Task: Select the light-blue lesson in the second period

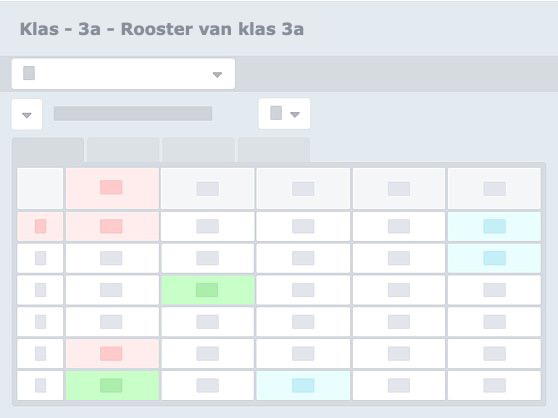Action: (x=494, y=258)
